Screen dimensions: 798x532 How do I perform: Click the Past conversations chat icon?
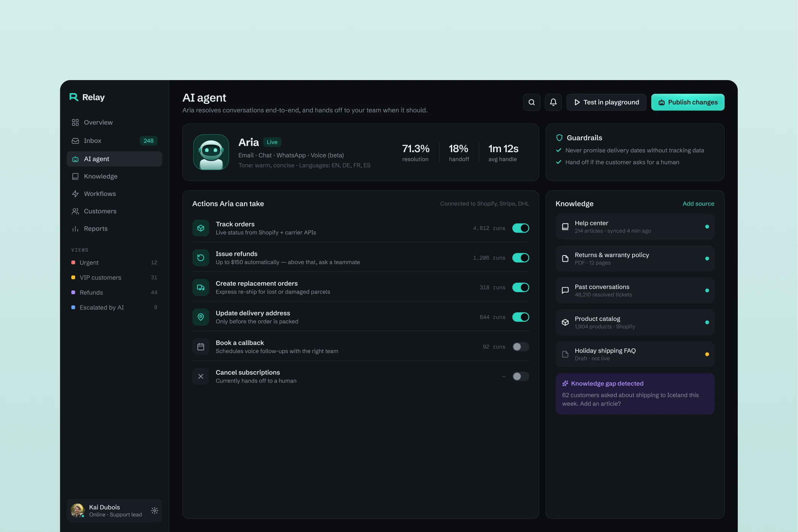565,290
